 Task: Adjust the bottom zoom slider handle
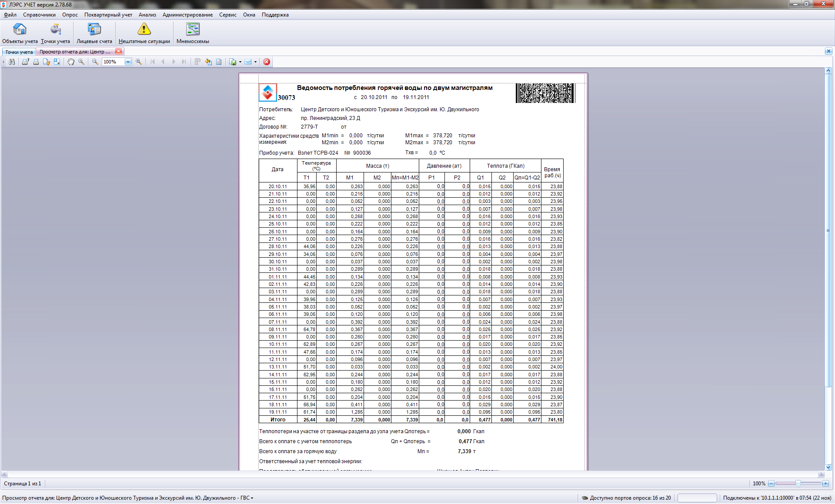pos(798,483)
